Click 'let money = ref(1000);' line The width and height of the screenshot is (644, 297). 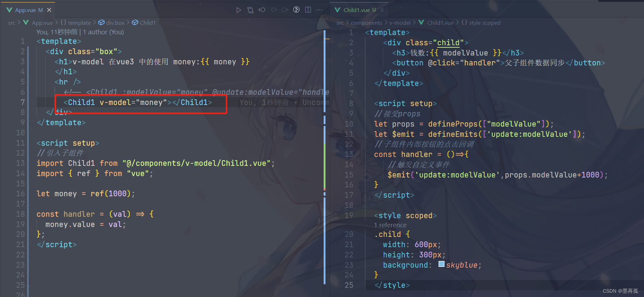tap(86, 194)
